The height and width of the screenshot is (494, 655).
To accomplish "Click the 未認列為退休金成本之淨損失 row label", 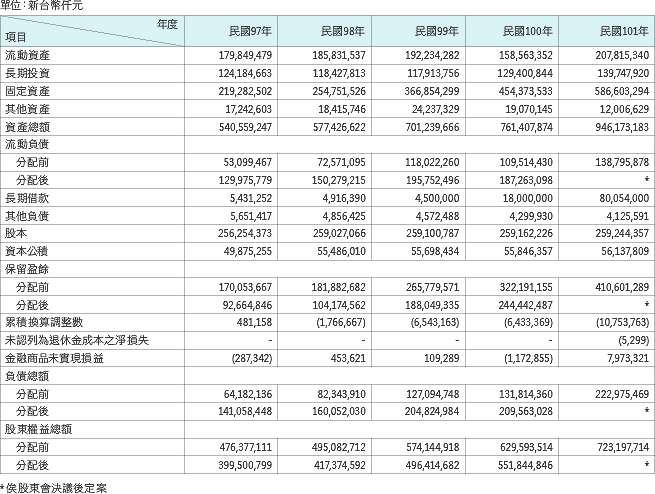I will pos(77,340).
